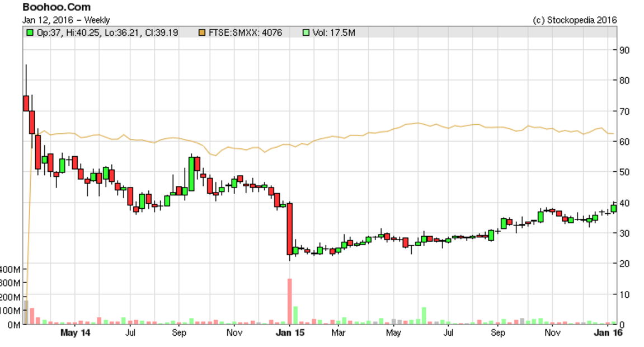Click the 20 price axis label
644x347 pixels.
click(624, 264)
